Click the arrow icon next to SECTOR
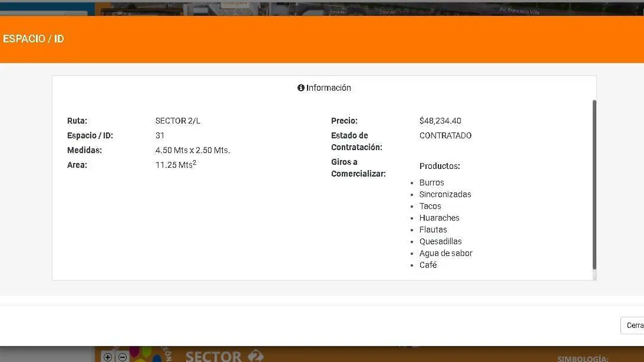This screenshot has height=362, width=644. click(257, 356)
